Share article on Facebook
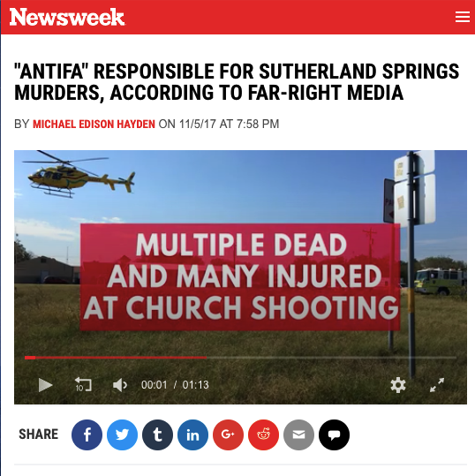The width and height of the screenshot is (475, 476). (x=87, y=434)
